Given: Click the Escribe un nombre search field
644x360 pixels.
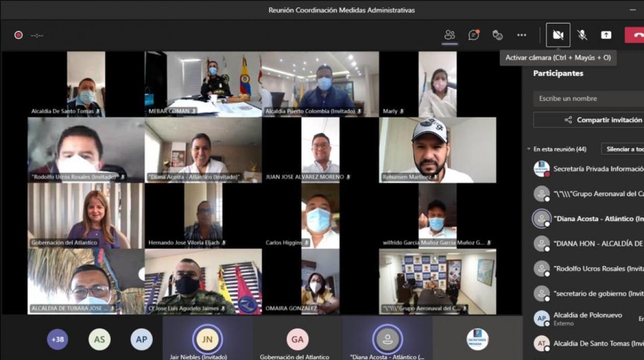Looking at the screenshot, I should [588, 99].
